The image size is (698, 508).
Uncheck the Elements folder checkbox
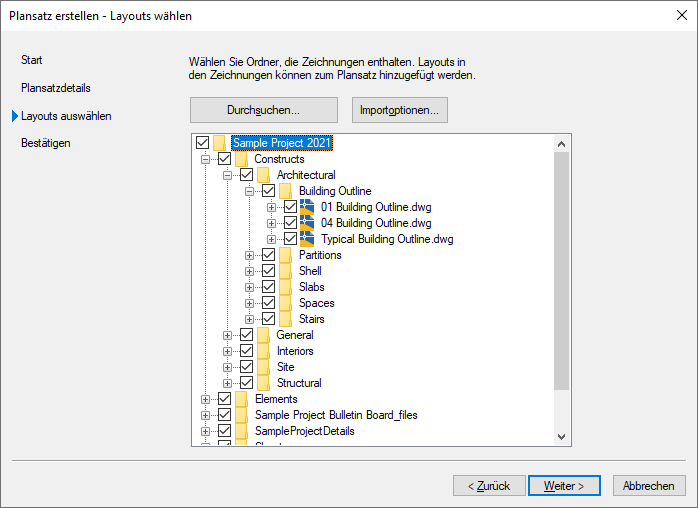pos(224,399)
